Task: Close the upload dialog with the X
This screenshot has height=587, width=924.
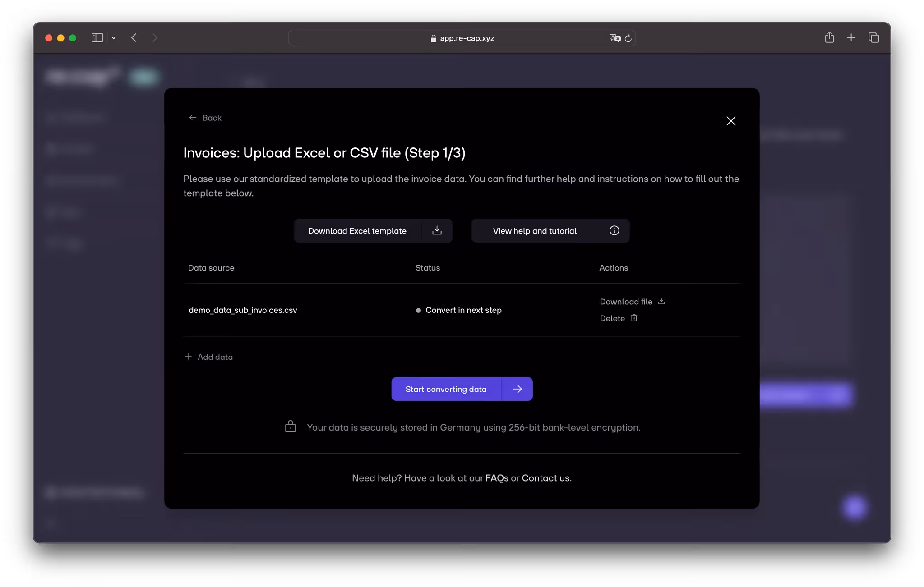Action: (731, 121)
